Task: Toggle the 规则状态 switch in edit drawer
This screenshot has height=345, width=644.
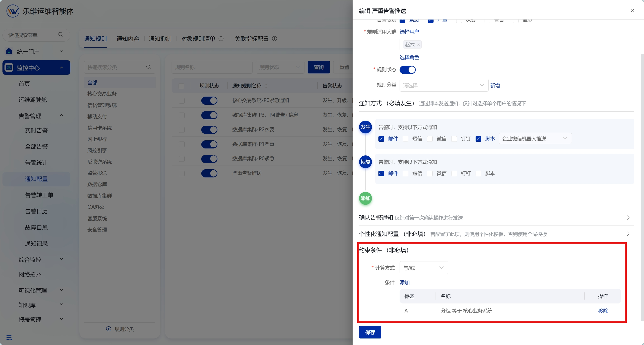Action: pos(407,70)
